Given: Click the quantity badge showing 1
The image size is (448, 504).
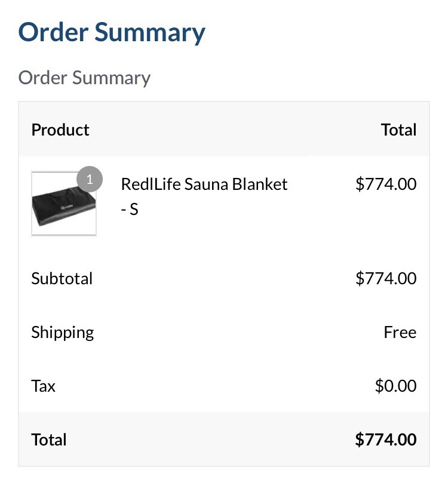Looking at the screenshot, I should [x=90, y=179].
